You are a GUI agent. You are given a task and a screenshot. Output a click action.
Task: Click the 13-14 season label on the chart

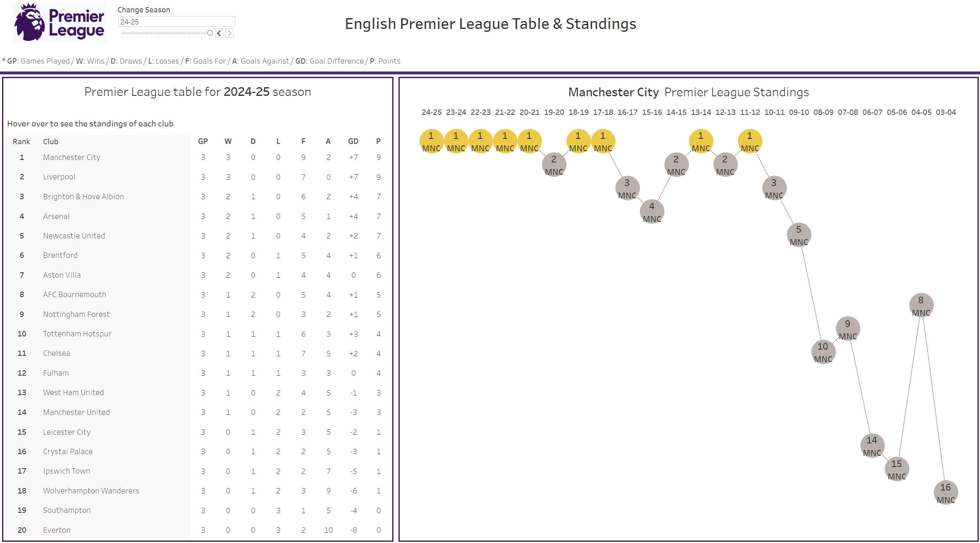701,112
